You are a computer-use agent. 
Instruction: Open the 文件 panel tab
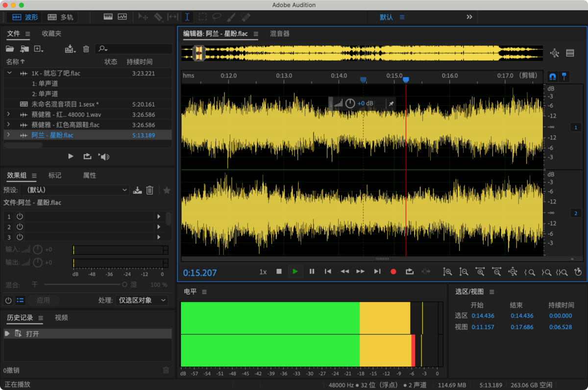tap(14, 34)
